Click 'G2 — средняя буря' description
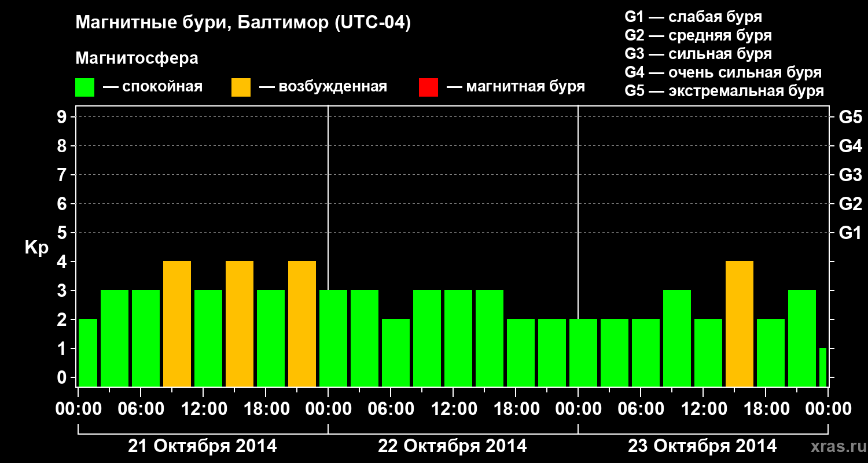 (x=698, y=35)
